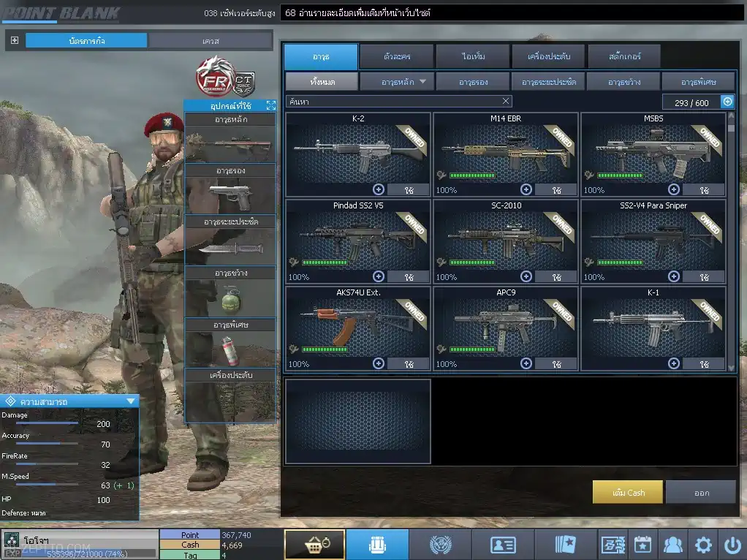The height and width of the screenshot is (560, 747).
Task: Open the shop basket icon
Action: pos(314,545)
